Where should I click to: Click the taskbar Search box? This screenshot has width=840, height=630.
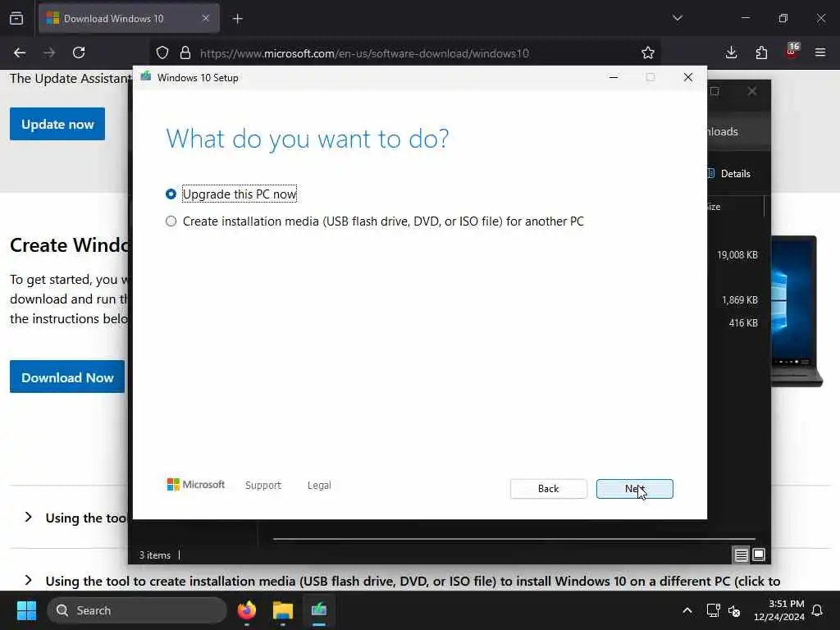(137, 610)
